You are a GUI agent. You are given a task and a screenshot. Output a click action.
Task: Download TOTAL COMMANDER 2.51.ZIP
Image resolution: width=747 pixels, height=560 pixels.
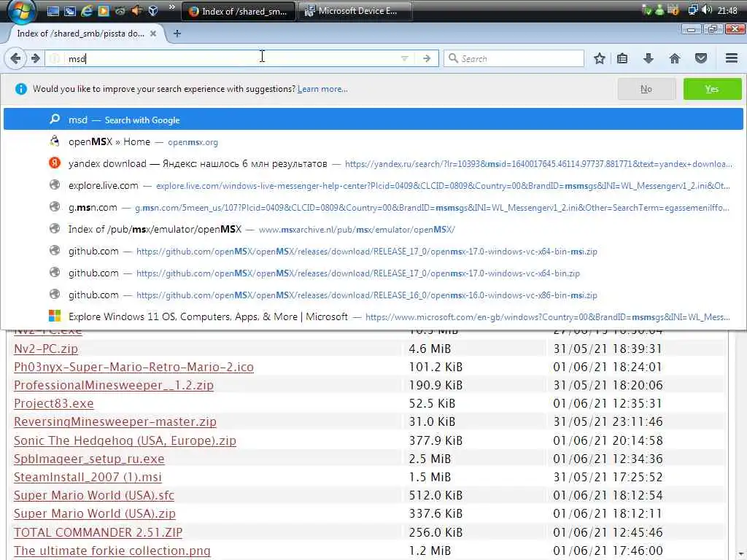tap(98, 532)
